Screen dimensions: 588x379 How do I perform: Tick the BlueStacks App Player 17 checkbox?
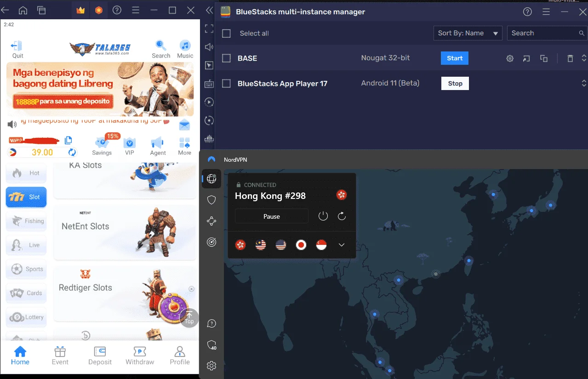(x=226, y=84)
